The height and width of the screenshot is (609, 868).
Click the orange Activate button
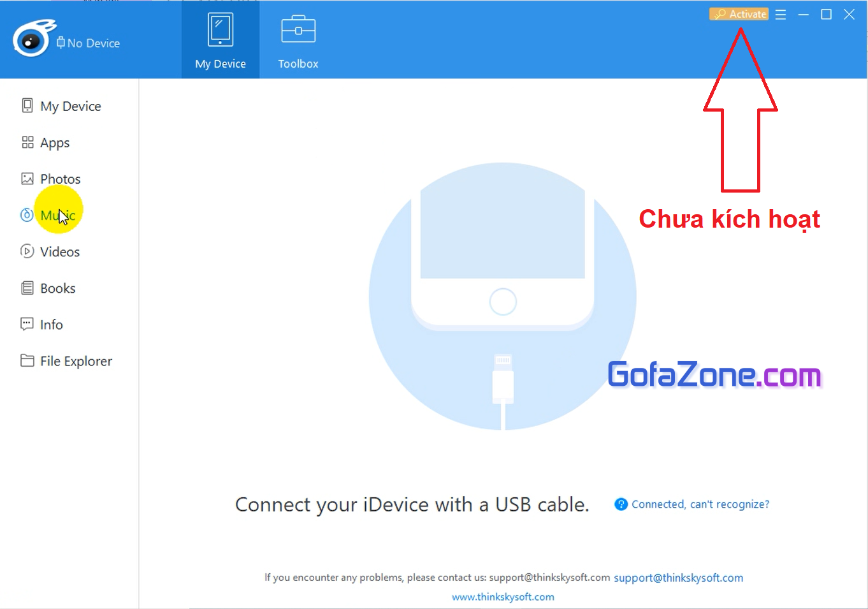click(x=739, y=14)
